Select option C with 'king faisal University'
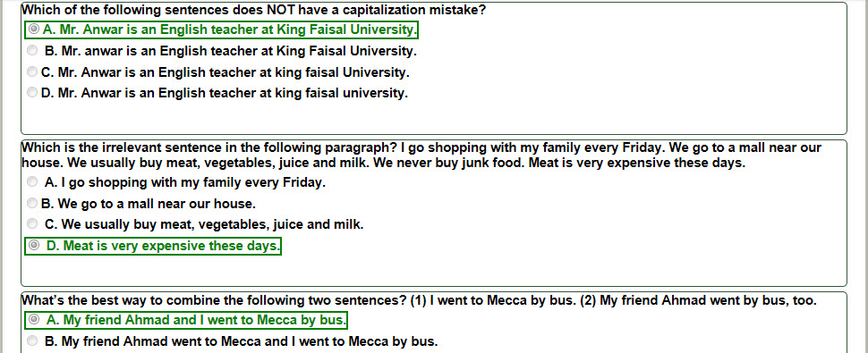This screenshot has width=868, height=353. point(32,71)
